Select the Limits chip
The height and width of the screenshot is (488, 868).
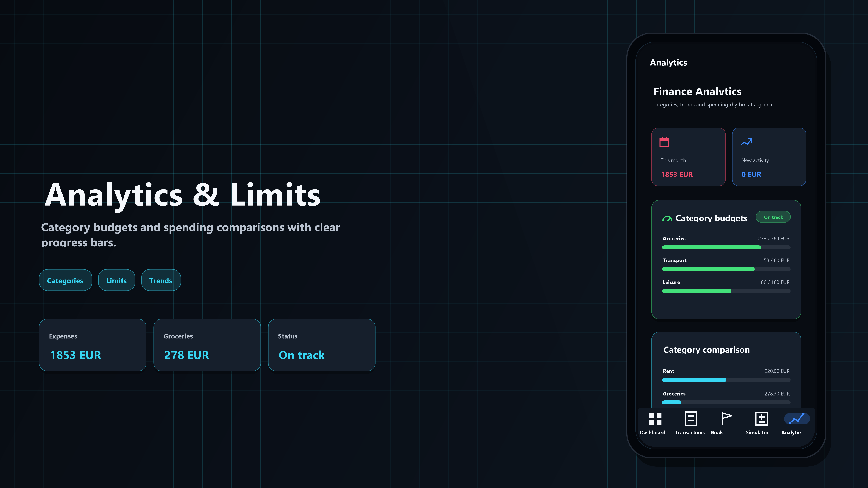117,280
